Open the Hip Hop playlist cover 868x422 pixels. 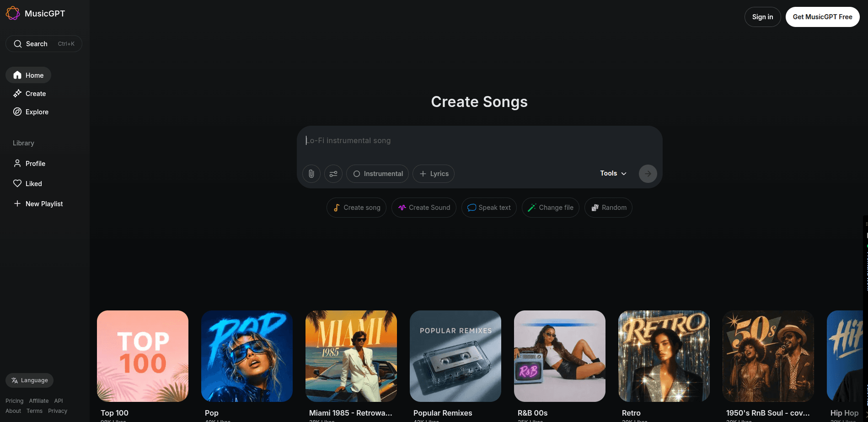click(x=845, y=356)
